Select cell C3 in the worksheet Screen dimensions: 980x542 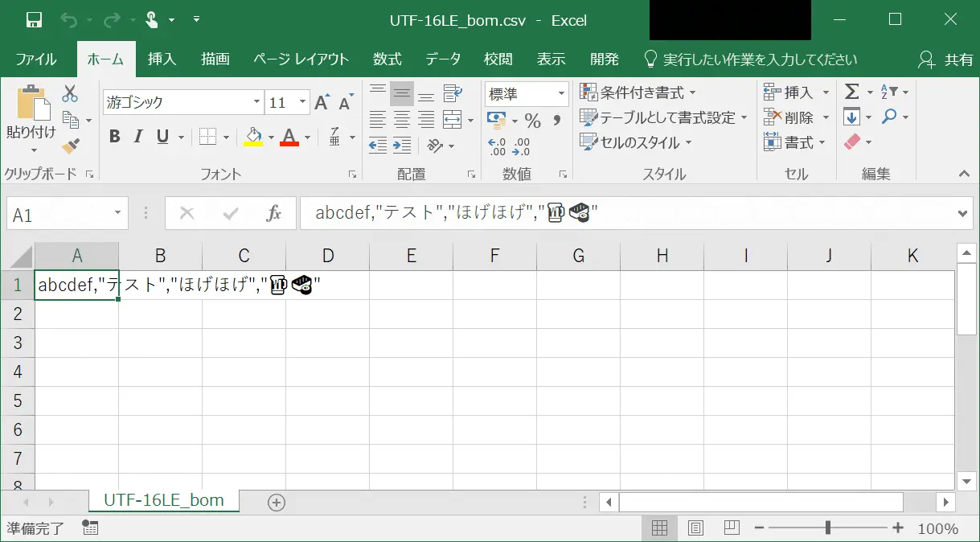coord(244,343)
